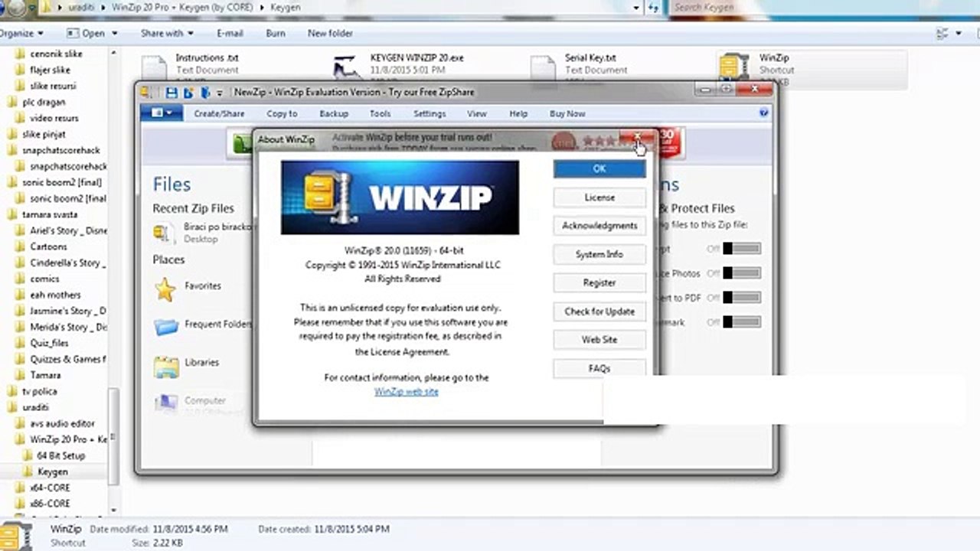This screenshot has height=551, width=980.
Task: Open the blue File menu button in WinZip
Action: coord(162,113)
